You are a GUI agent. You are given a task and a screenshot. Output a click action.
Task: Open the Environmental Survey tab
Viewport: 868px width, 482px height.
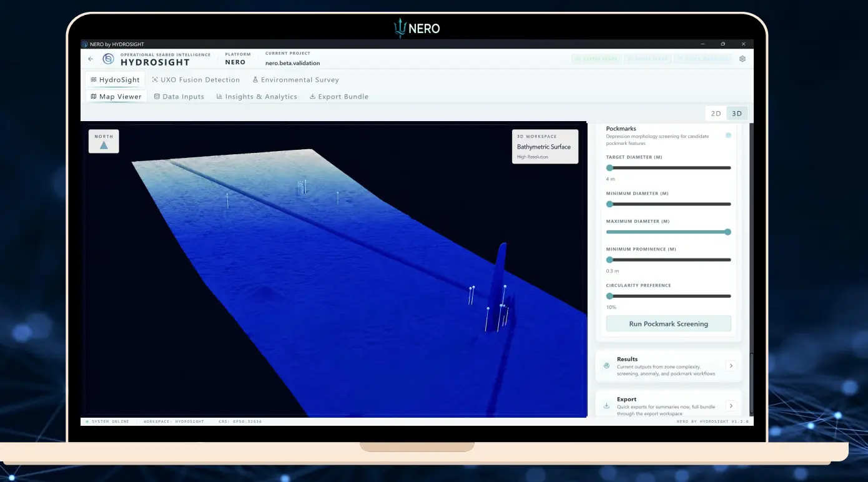point(295,80)
